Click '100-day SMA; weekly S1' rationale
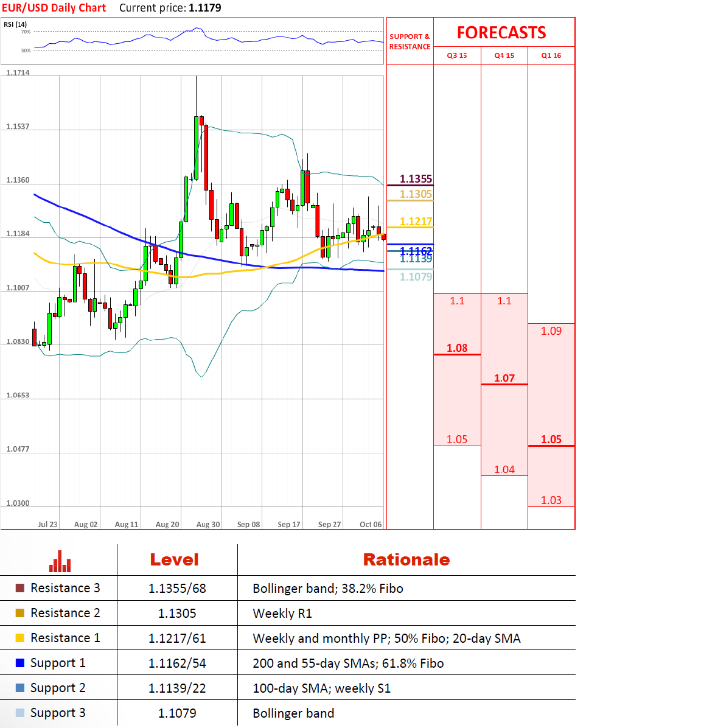 [321, 688]
